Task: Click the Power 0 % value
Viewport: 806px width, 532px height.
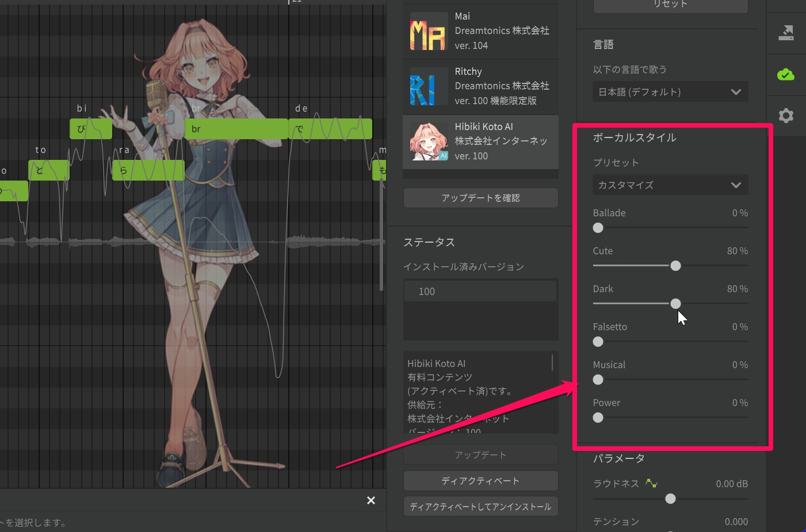Action: pos(740,403)
